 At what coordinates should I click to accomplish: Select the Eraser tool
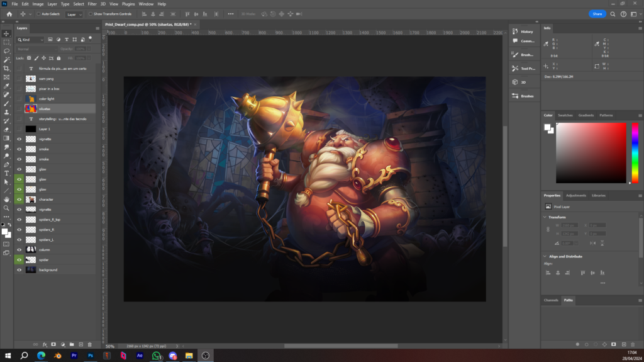point(6,130)
